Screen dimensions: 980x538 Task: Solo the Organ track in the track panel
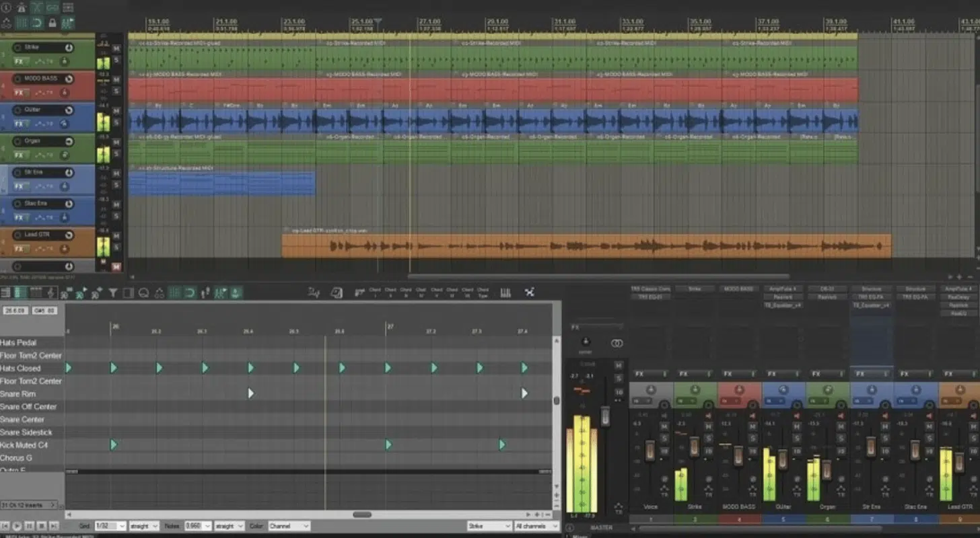click(116, 153)
